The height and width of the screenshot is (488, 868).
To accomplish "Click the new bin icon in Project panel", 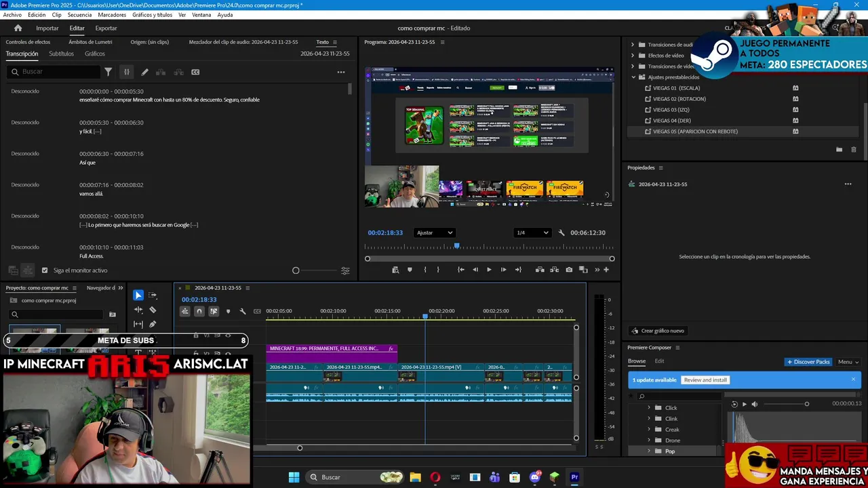I will [x=113, y=314].
